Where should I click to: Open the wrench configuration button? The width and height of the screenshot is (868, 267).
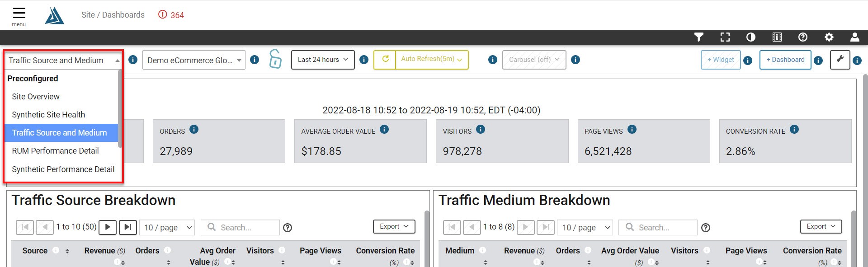pyautogui.click(x=840, y=60)
